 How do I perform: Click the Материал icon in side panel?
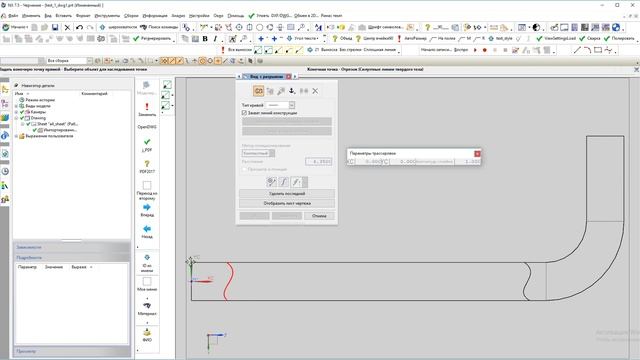pos(147,305)
